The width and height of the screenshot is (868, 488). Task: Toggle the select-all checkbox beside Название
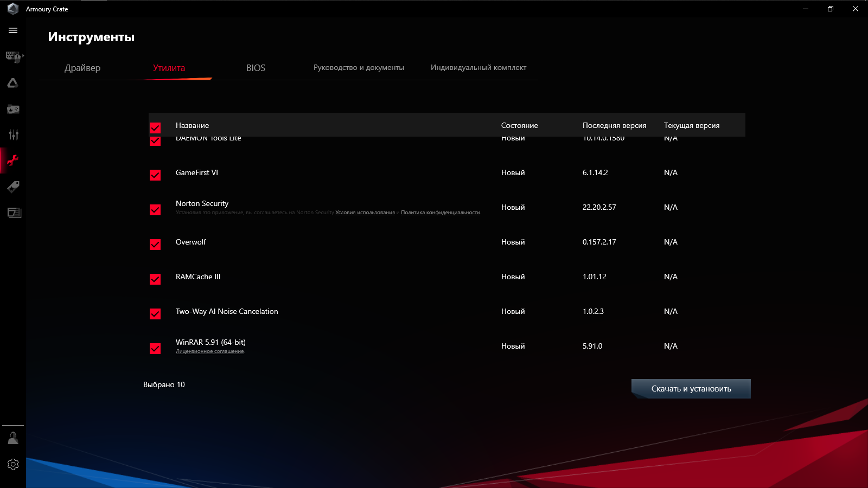tap(155, 127)
